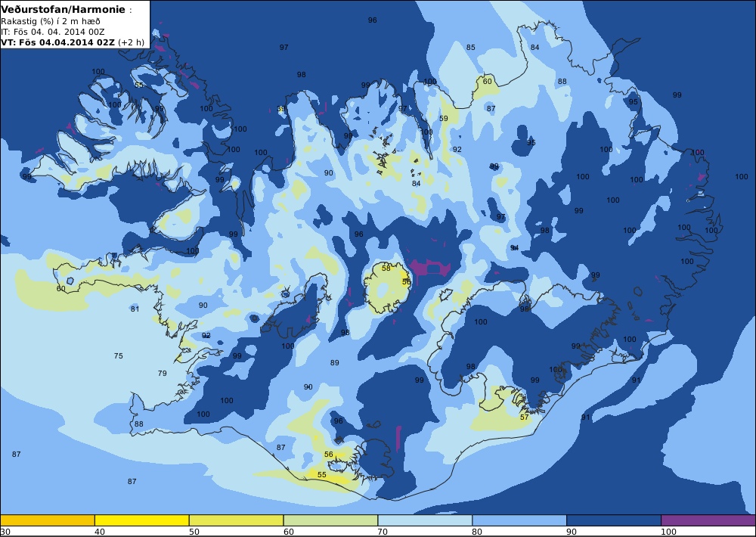756x537 pixels.
Task: Select the pale yellow 50–60 legend swatch
Action: 236,520
